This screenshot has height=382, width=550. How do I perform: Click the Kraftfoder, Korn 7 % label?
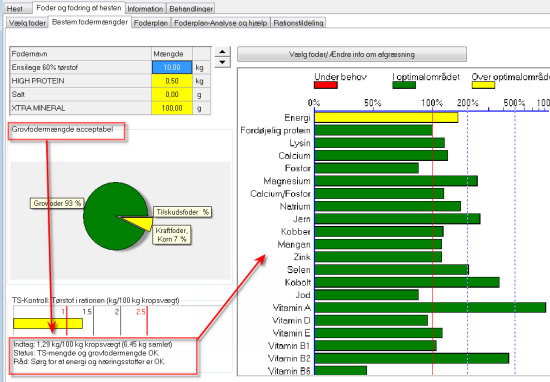[172, 235]
